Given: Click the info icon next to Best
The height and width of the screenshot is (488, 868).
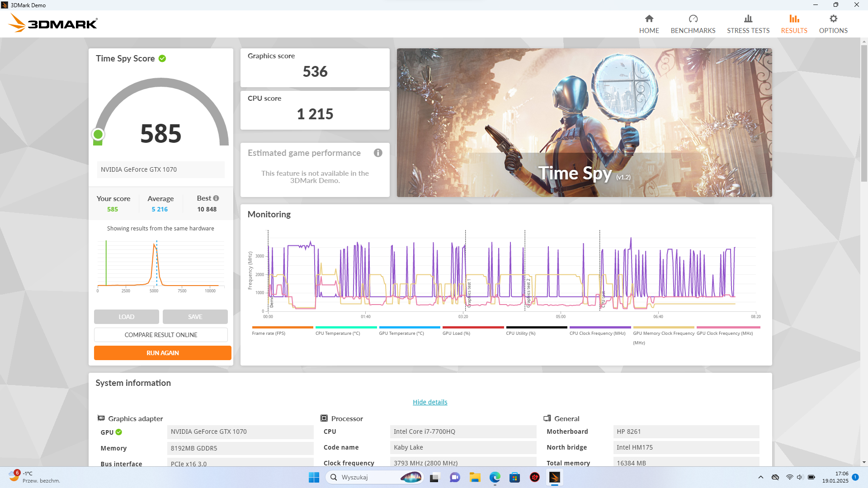Looking at the screenshot, I should click(x=216, y=198).
